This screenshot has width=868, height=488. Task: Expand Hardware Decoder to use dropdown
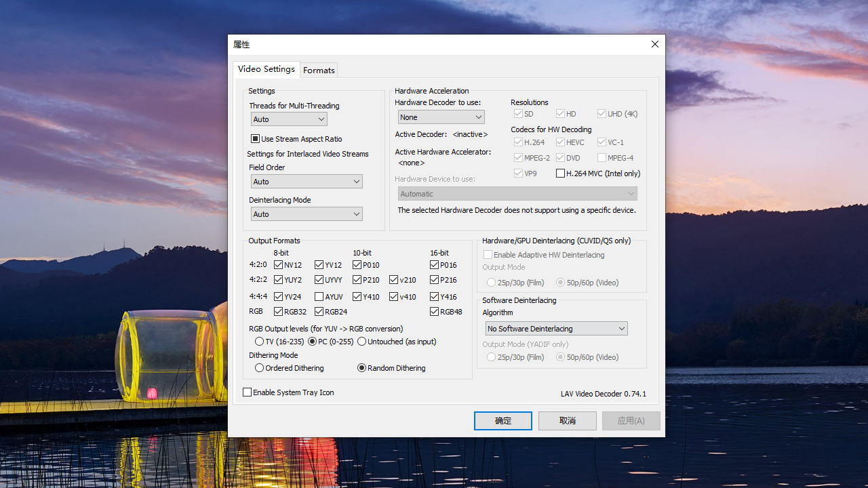(x=441, y=117)
